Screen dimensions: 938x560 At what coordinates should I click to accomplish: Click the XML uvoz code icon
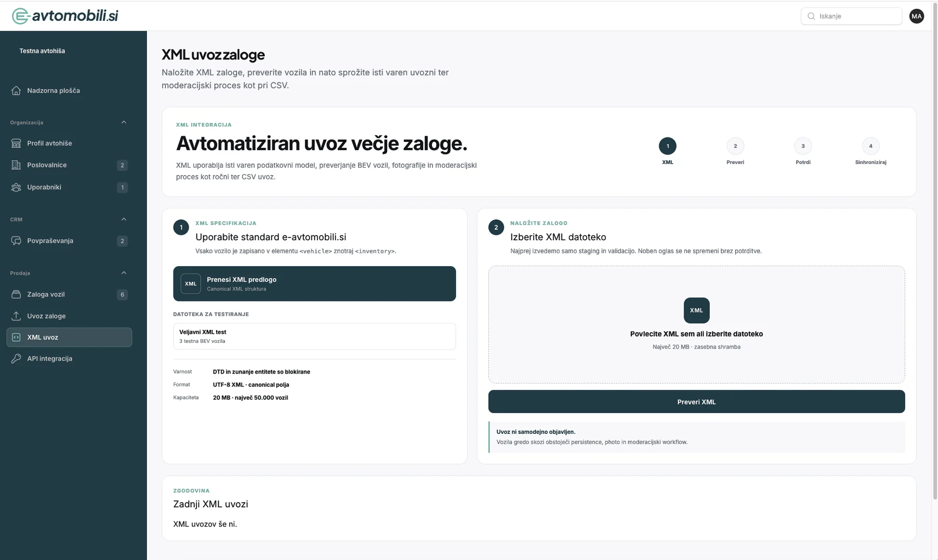click(x=16, y=338)
